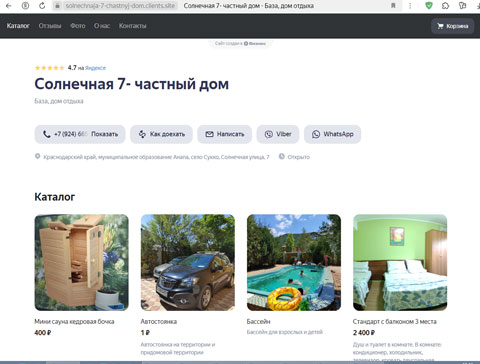
Task: Click the lock icon in the address bar
Action: pyautogui.click(x=57, y=6)
